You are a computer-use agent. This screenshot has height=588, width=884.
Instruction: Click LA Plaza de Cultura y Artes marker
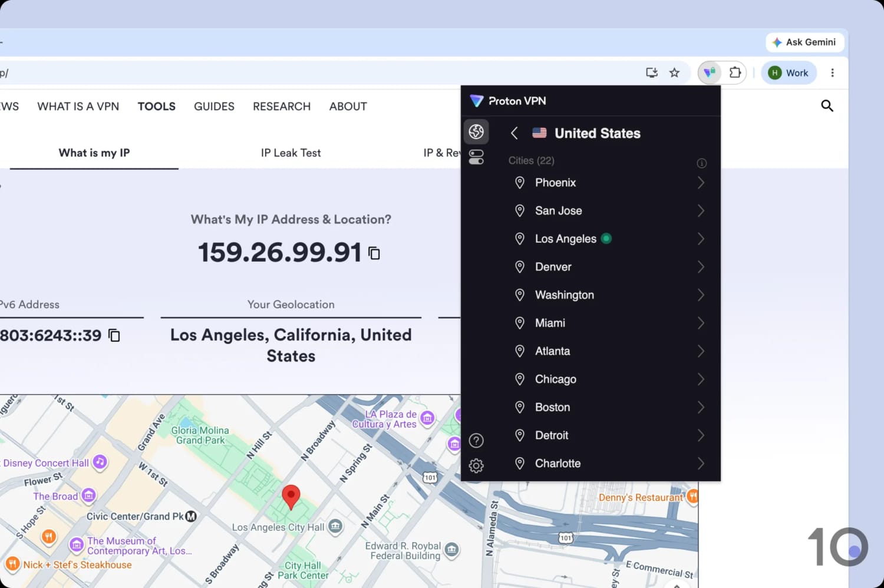427,418
